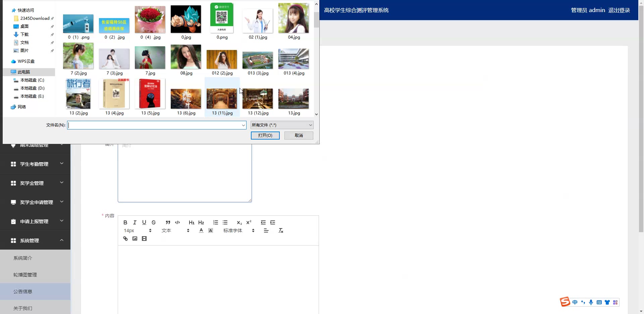This screenshot has height=314, width=644.
Task: Select 2345Download in quick access
Action: click(35, 18)
